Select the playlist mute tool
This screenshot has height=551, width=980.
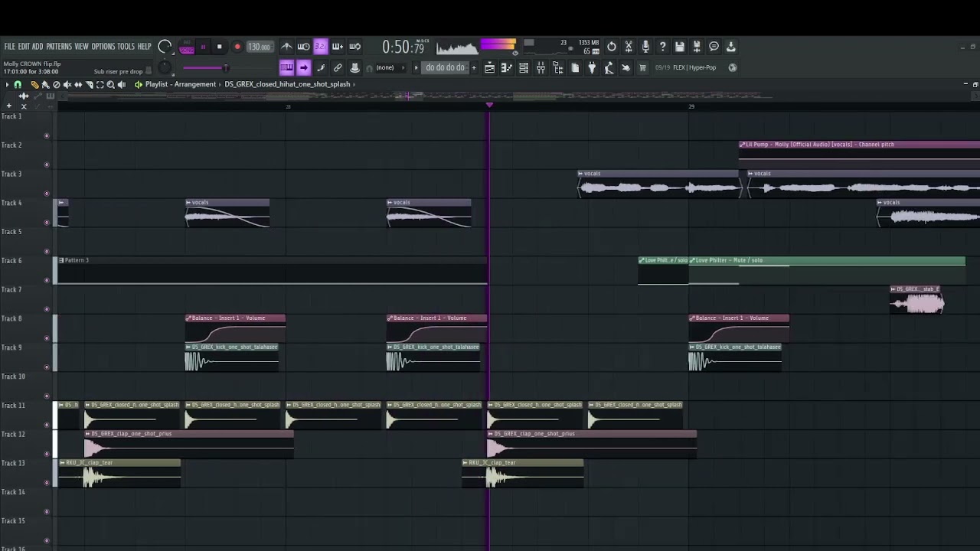pyautogui.click(x=67, y=84)
